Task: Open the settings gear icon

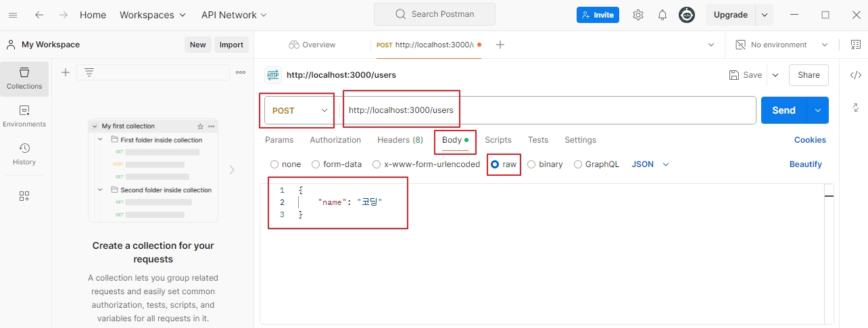Action: coord(638,15)
